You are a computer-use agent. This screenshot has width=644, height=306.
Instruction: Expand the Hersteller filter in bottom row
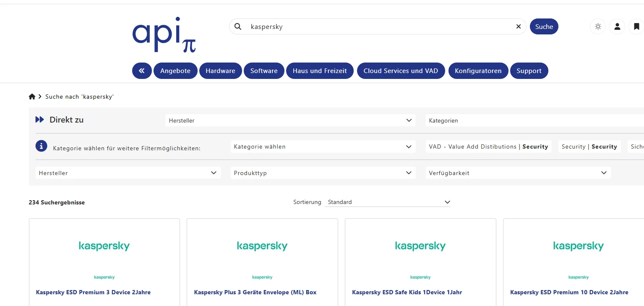point(128,173)
